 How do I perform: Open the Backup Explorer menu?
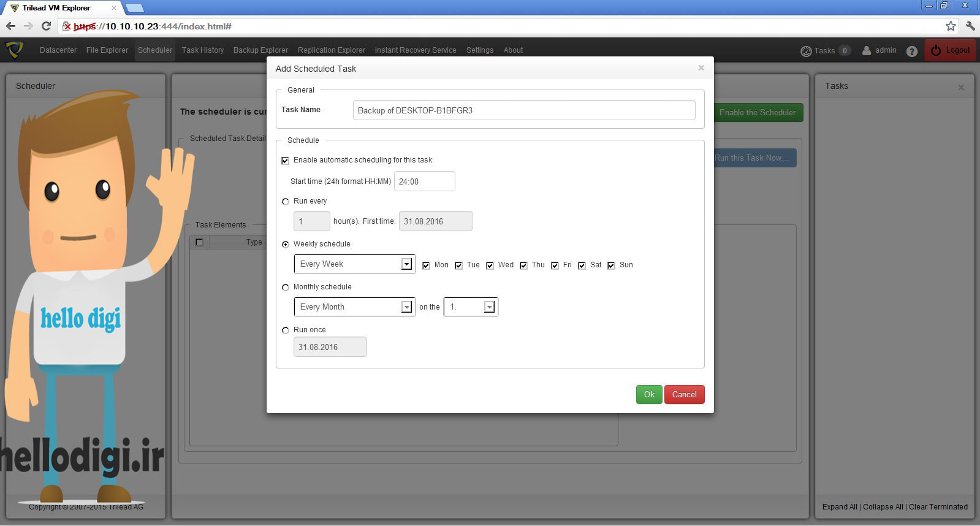coord(260,50)
